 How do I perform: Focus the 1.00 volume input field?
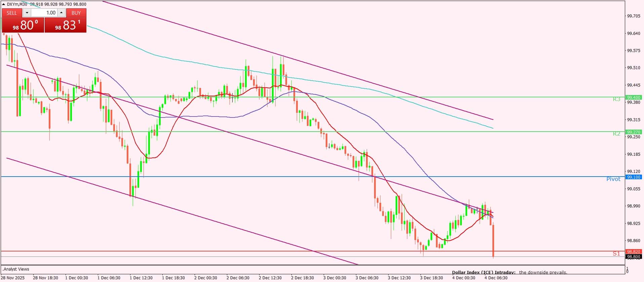[x=44, y=13]
